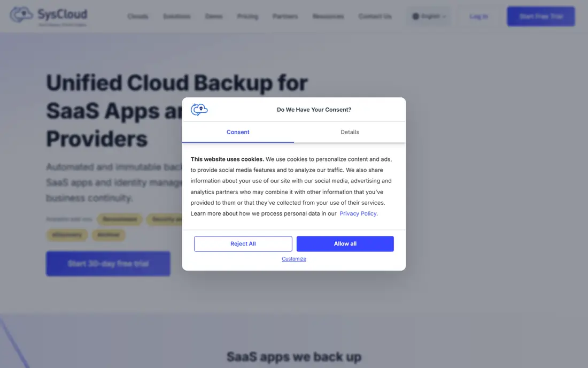Open the Partners navigation item
The width and height of the screenshot is (588, 368).
point(285,17)
